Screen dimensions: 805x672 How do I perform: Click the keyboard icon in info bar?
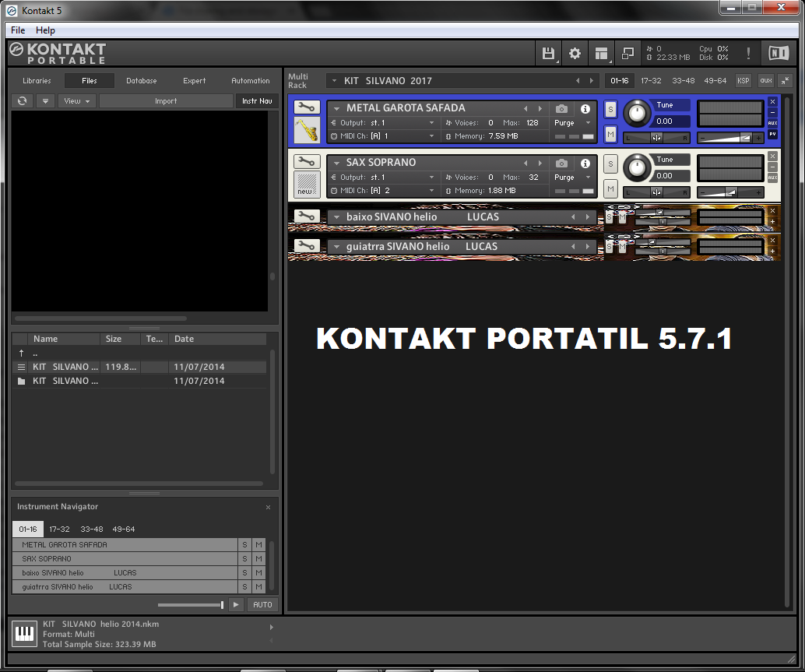click(24, 634)
